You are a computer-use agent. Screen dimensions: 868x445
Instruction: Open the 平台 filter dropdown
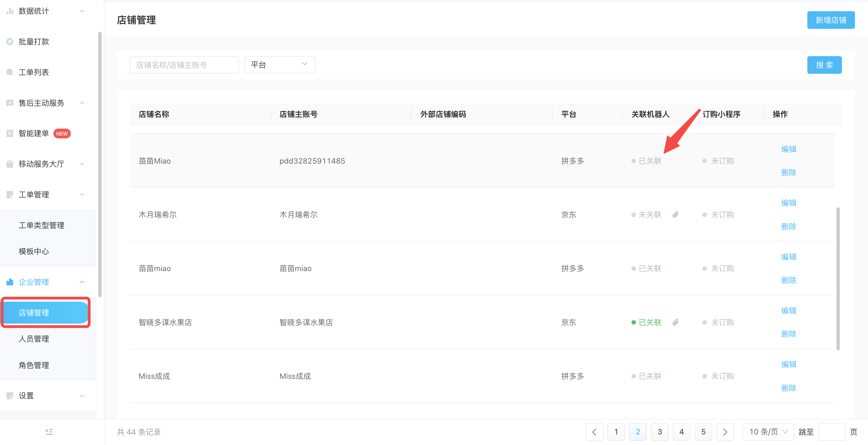pos(280,65)
